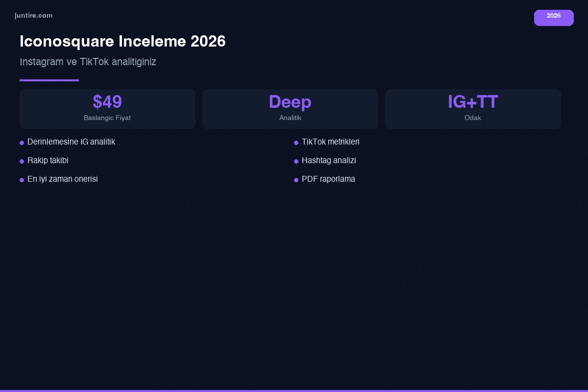Image resolution: width=588 pixels, height=392 pixels.
Task: Open the Deep Analitik card
Action: click(290, 109)
